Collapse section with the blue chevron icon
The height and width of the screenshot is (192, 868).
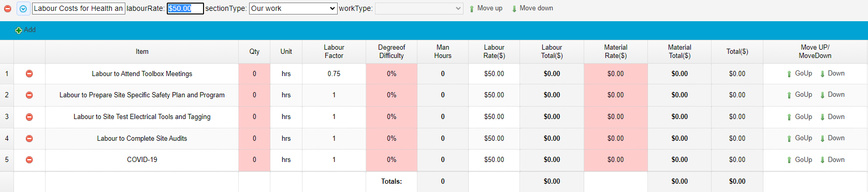point(23,9)
